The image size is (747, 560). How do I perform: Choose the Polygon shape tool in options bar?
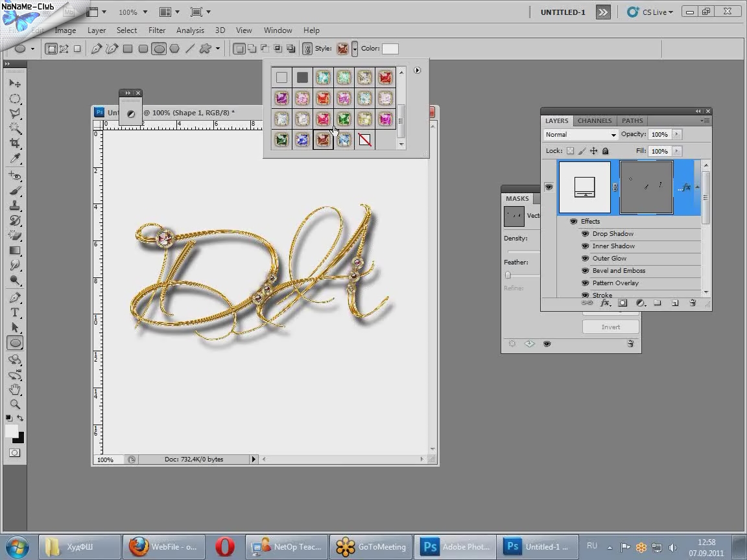174,49
